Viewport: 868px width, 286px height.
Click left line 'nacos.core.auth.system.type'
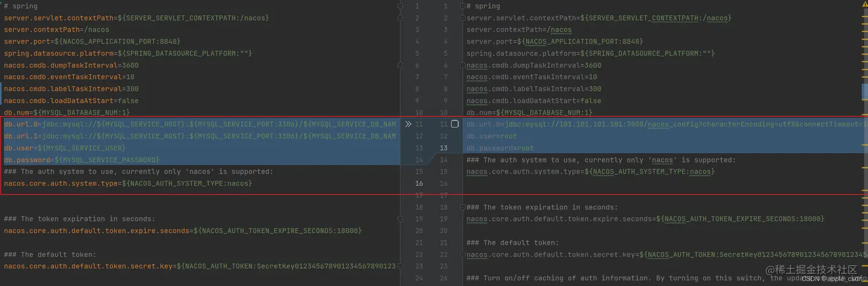[128, 183]
